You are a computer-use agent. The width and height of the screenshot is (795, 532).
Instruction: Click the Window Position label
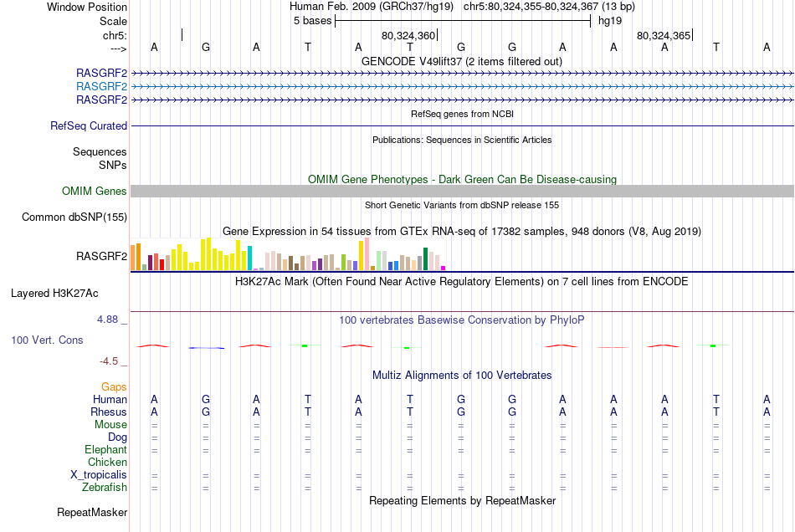click(x=87, y=7)
